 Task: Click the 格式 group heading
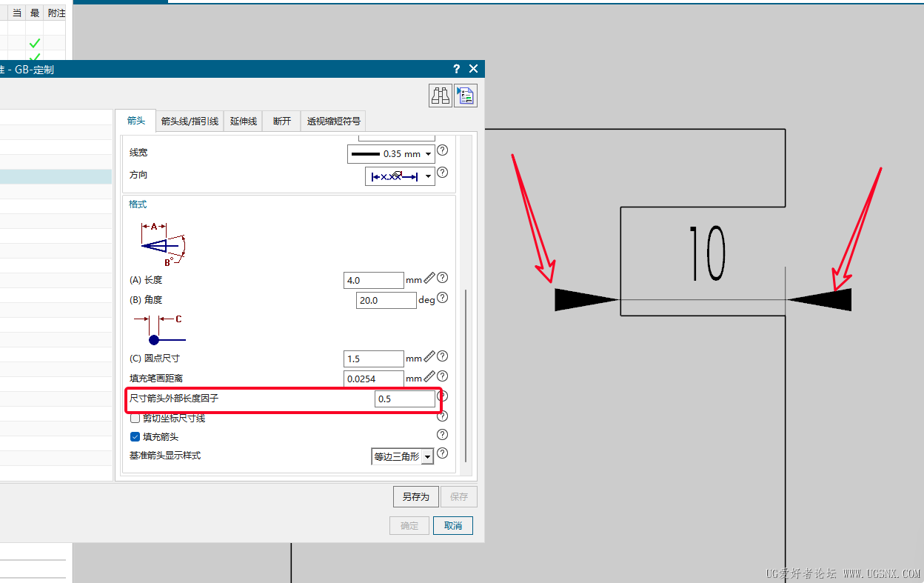[138, 204]
